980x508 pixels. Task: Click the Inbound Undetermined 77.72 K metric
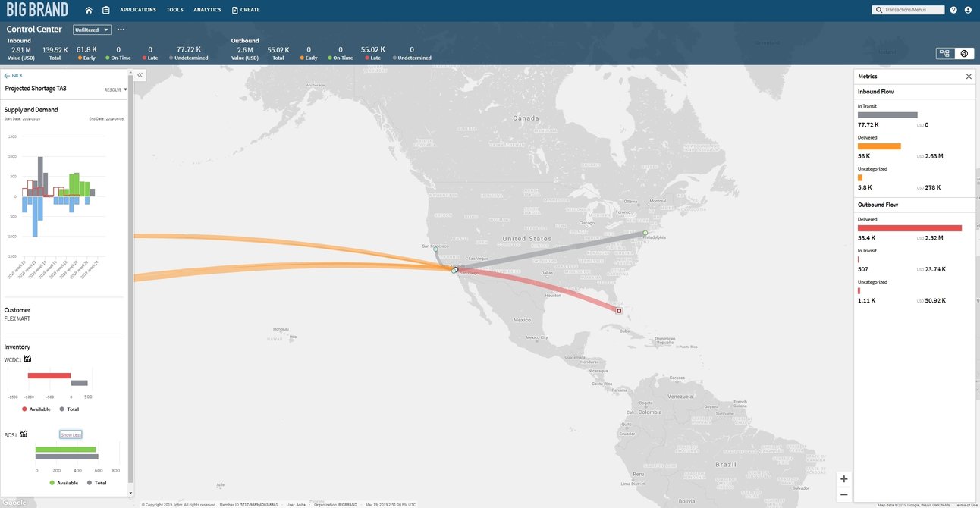pos(188,53)
